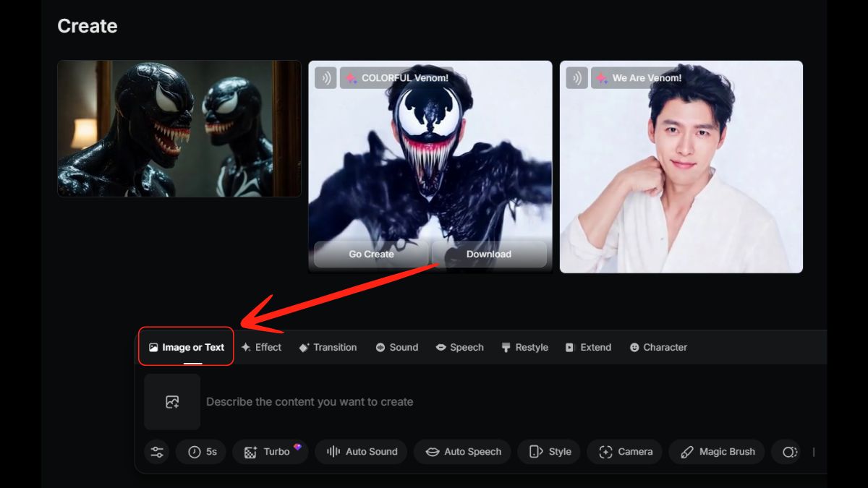868x488 pixels.
Task: Open the two Venoms mirror thumbnail
Action: click(x=179, y=129)
